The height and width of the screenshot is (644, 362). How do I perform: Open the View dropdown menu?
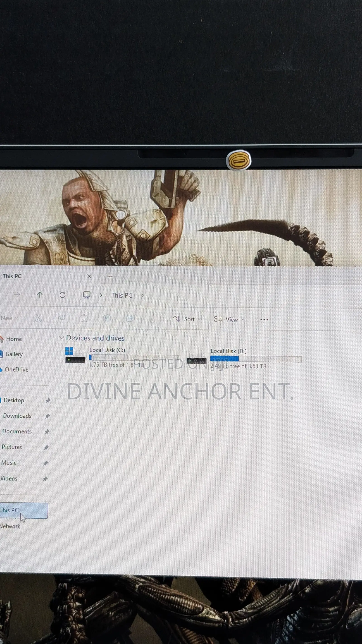tap(229, 319)
